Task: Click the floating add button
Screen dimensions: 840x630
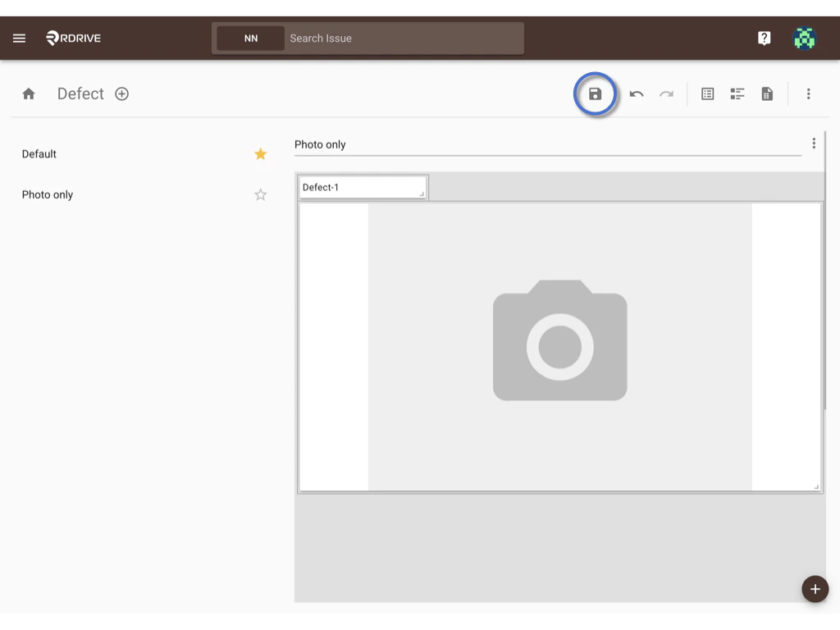Action: [815, 589]
